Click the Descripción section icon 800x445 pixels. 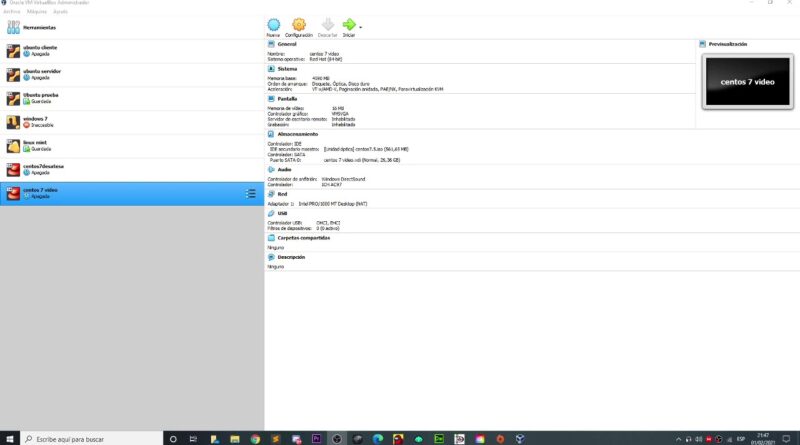271,257
